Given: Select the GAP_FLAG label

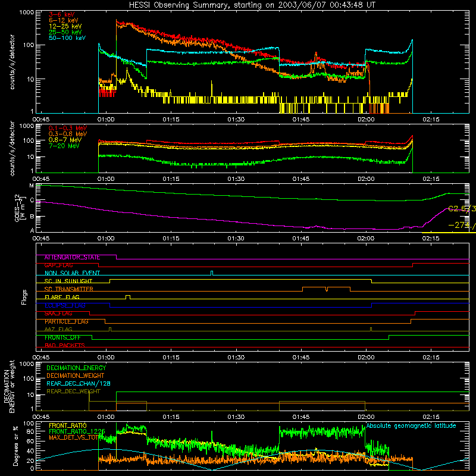Looking at the screenshot, I should 58,265.
